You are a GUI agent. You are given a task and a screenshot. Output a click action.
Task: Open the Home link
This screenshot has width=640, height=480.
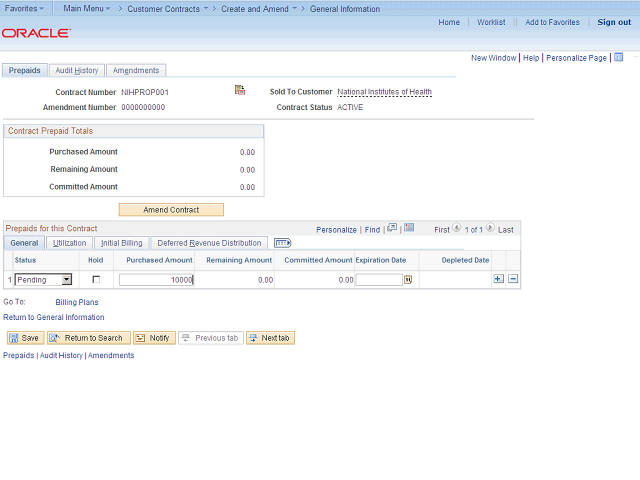point(449,22)
